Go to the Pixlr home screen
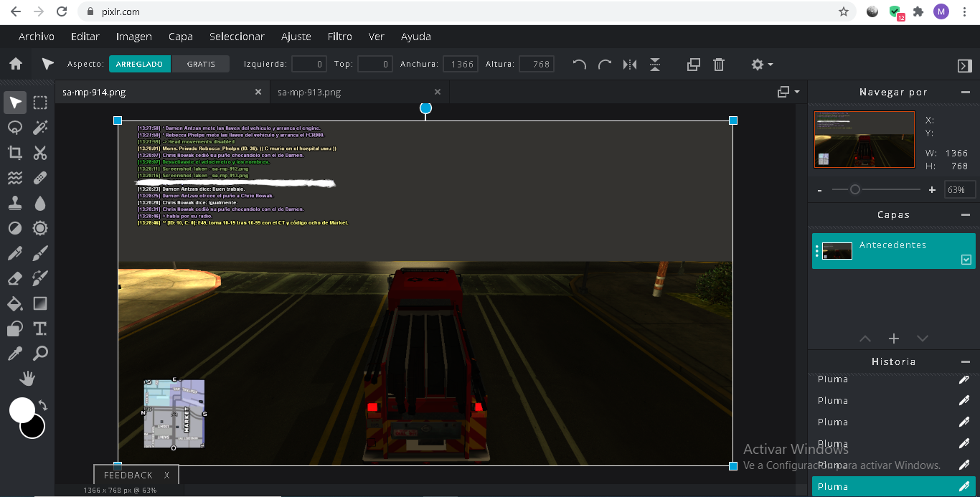 coord(16,64)
